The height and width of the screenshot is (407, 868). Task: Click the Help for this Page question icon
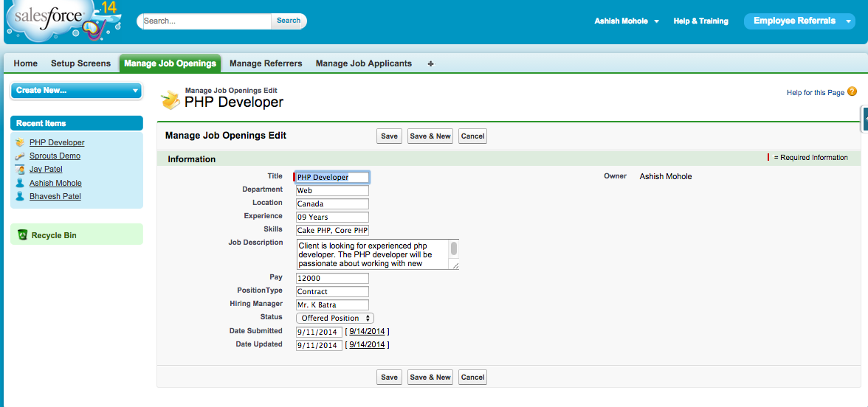click(x=852, y=92)
